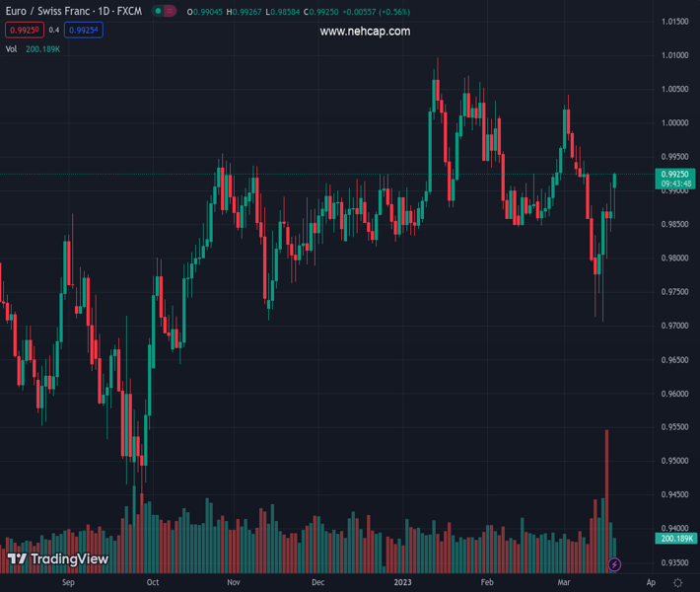Select the Vol indicator label
Viewport: 700px width, 592px height.
(x=12, y=48)
